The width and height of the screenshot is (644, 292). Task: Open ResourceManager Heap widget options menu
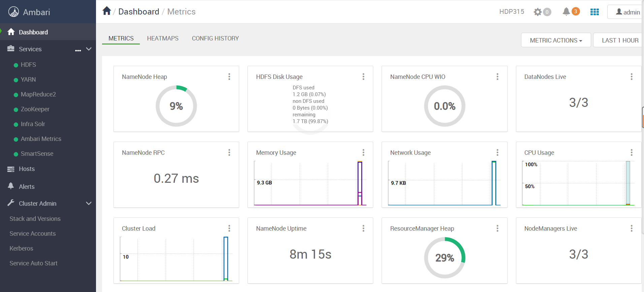coord(497,228)
